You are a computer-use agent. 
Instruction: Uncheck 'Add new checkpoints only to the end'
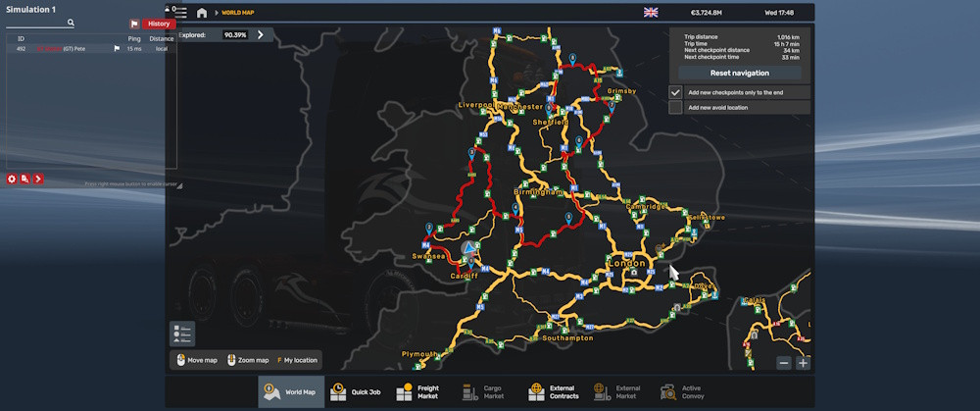click(x=675, y=92)
